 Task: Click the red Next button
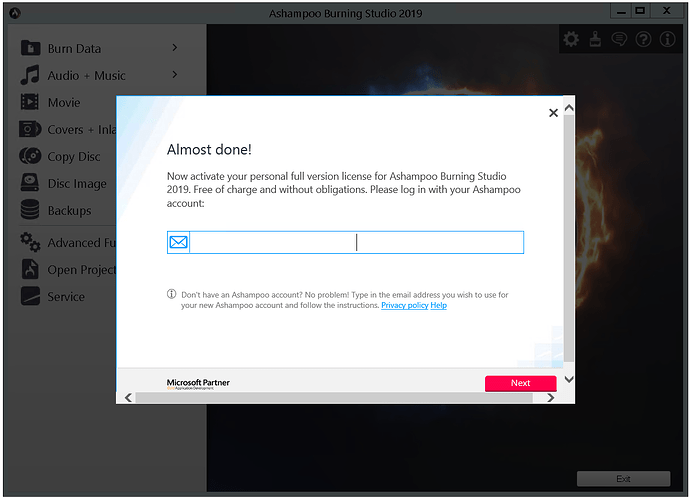point(520,383)
